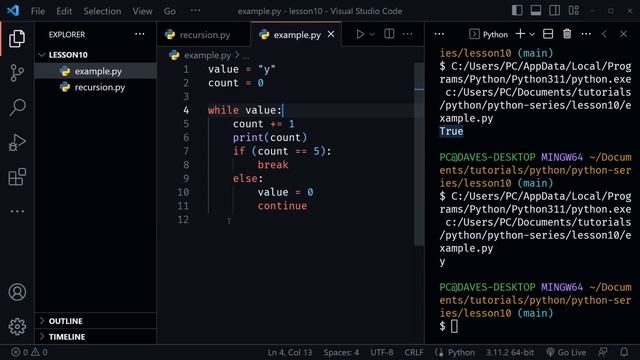This screenshot has width=640, height=360.
Task: Open notifications bell
Action: (x=624, y=352)
